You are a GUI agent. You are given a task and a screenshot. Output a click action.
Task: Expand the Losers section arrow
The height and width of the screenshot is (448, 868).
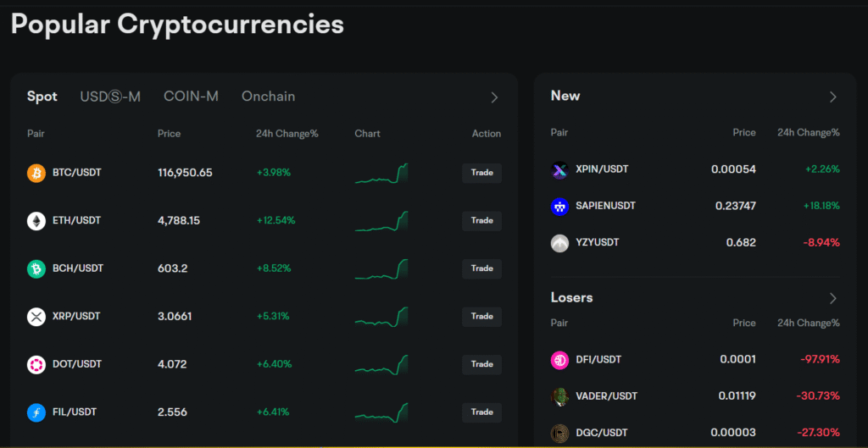[832, 298]
